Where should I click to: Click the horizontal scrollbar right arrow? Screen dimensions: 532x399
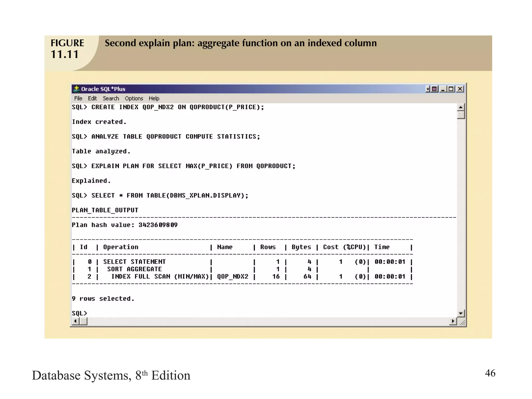(453, 321)
